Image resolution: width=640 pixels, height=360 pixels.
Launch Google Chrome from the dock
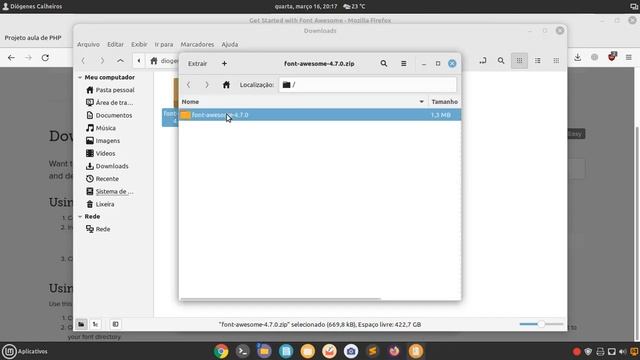(x=221, y=351)
